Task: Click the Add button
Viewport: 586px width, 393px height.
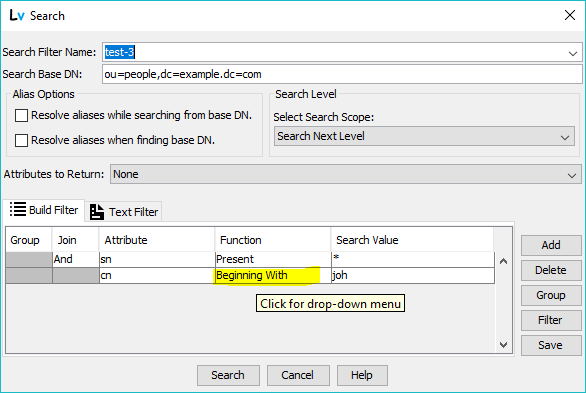Action: pyautogui.click(x=551, y=245)
